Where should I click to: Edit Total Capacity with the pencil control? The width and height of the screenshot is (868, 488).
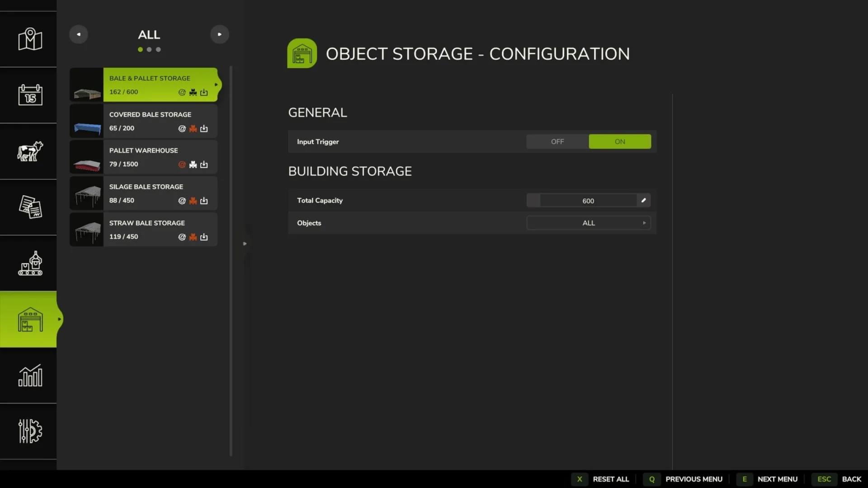(x=643, y=200)
